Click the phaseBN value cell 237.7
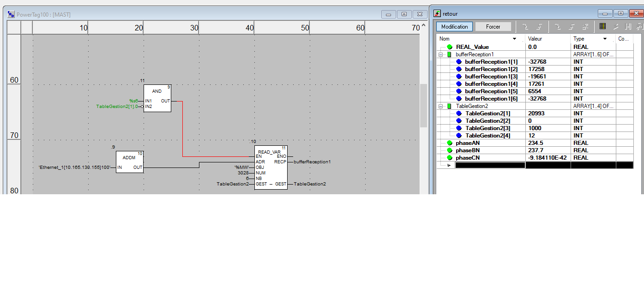644x299 pixels. click(x=548, y=150)
